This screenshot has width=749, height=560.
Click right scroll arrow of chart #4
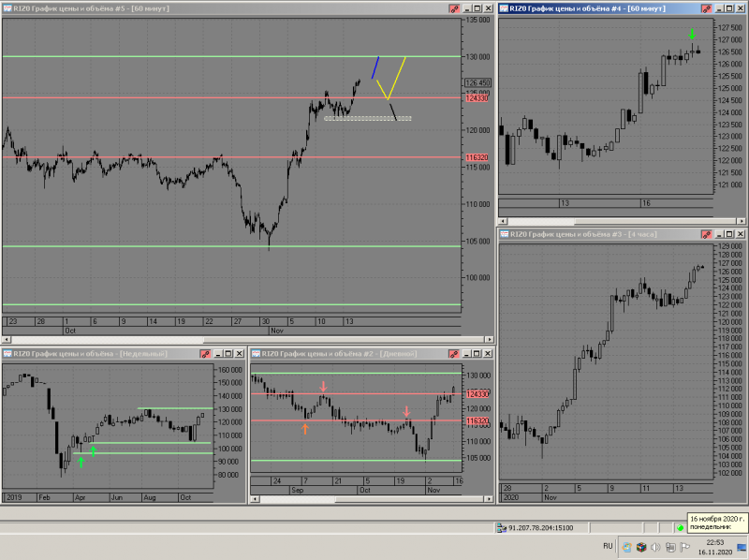pos(742,221)
